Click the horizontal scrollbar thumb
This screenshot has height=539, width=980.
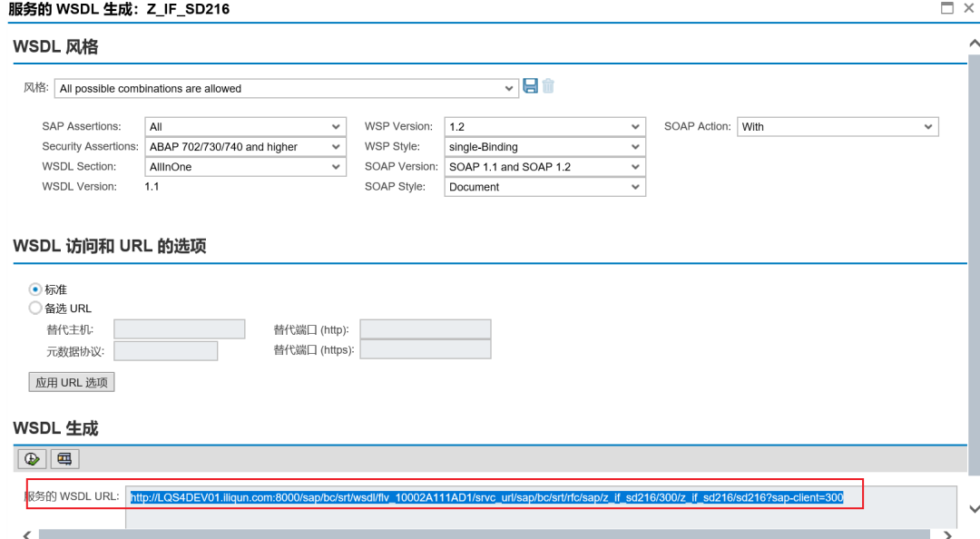(485, 534)
